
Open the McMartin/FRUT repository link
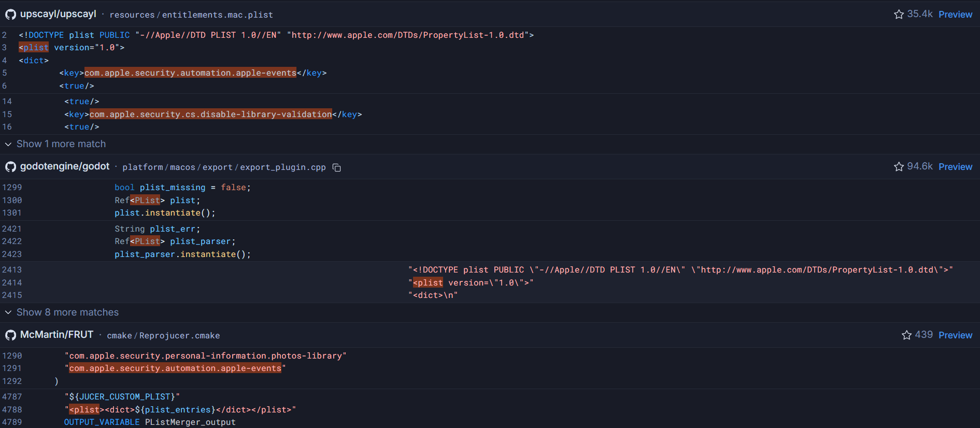(x=56, y=335)
